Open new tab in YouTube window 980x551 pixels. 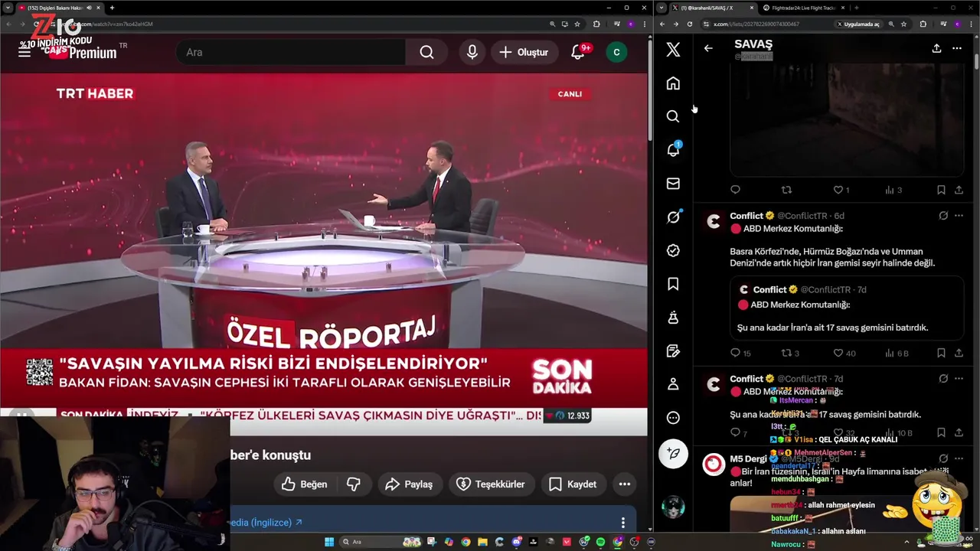point(112,8)
